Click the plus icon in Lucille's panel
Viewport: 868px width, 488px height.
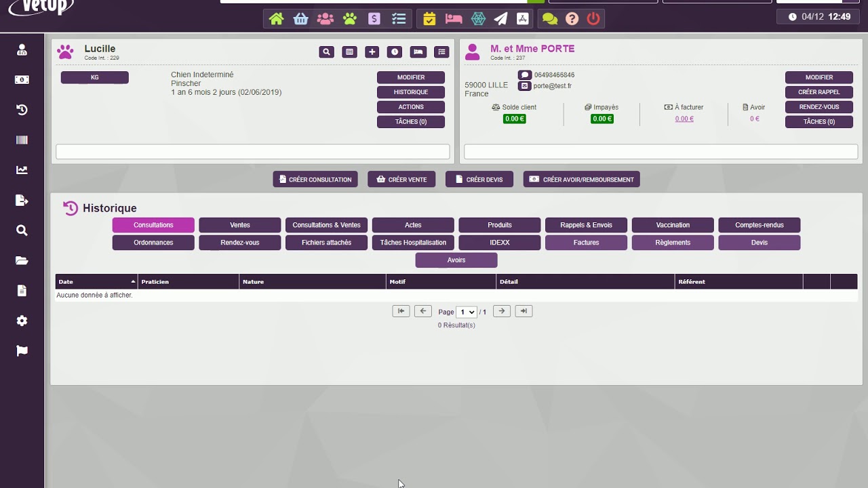(372, 52)
